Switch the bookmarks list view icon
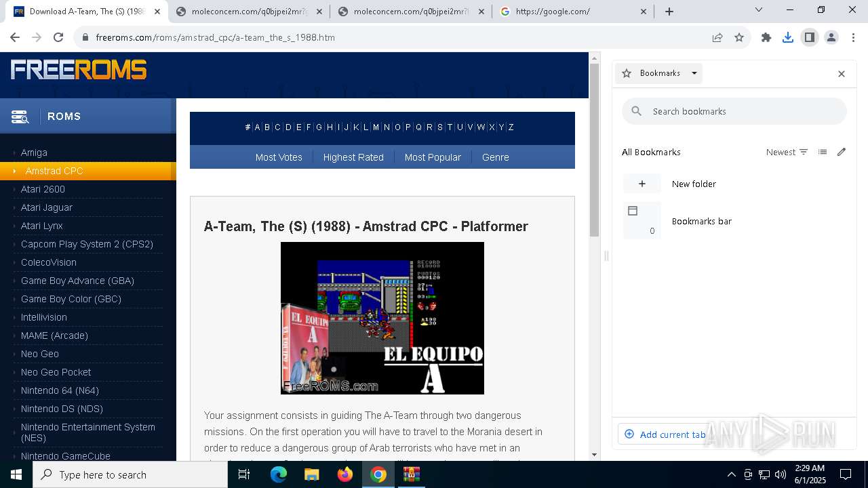The image size is (868, 488). click(x=823, y=152)
